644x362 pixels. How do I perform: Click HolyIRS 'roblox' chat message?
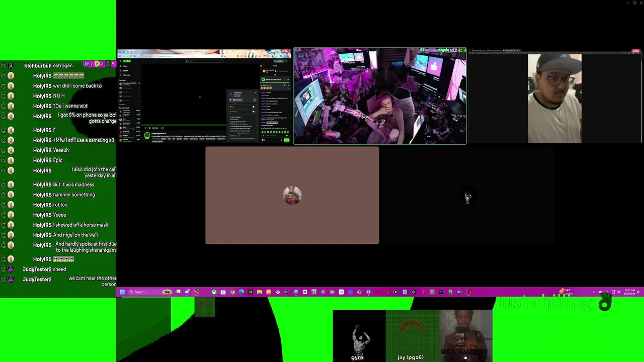pyautogui.click(x=60, y=205)
